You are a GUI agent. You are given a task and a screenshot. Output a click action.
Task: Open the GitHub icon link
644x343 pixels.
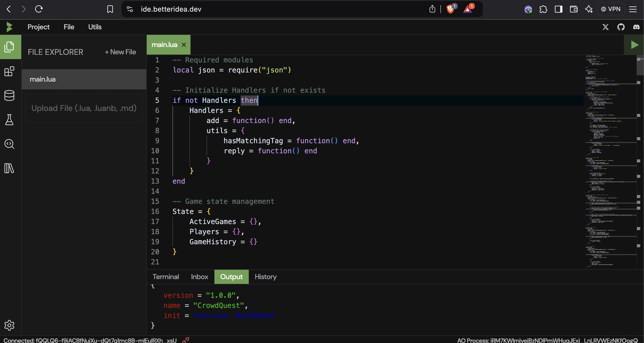pos(621,27)
